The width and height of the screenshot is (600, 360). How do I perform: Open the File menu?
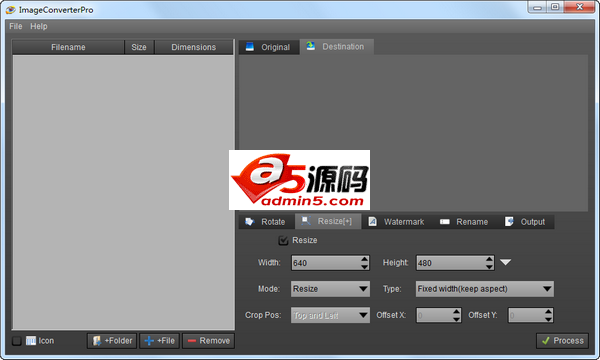[16, 26]
